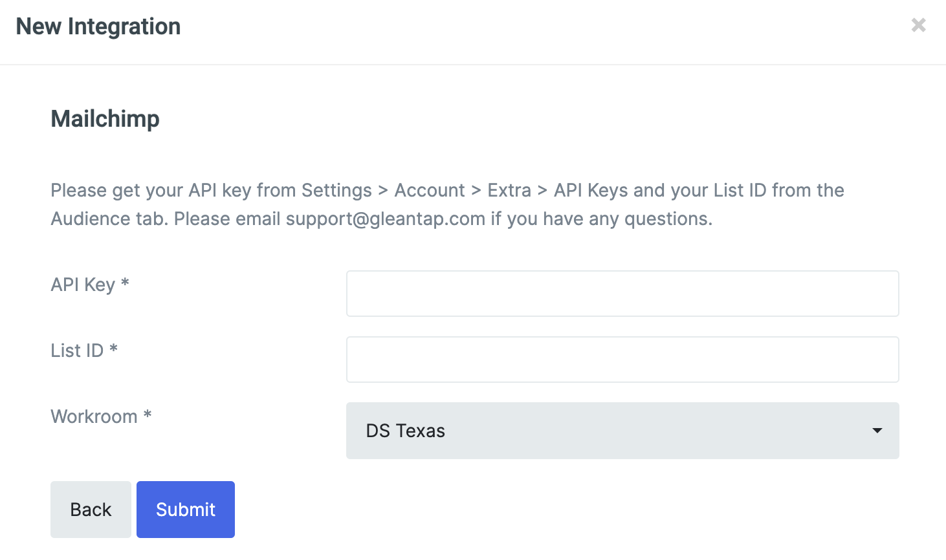Click the New Integration dialog title
The height and width of the screenshot is (560, 946).
coord(98,27)
